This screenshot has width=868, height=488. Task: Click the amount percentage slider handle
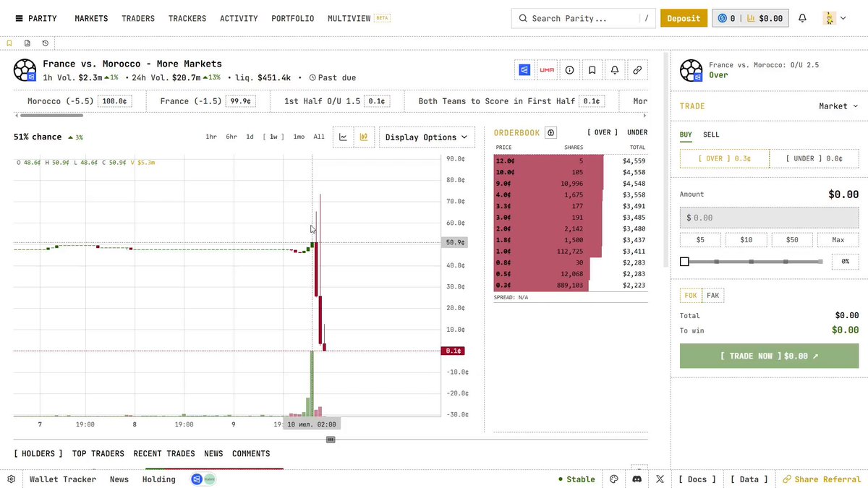684,262
